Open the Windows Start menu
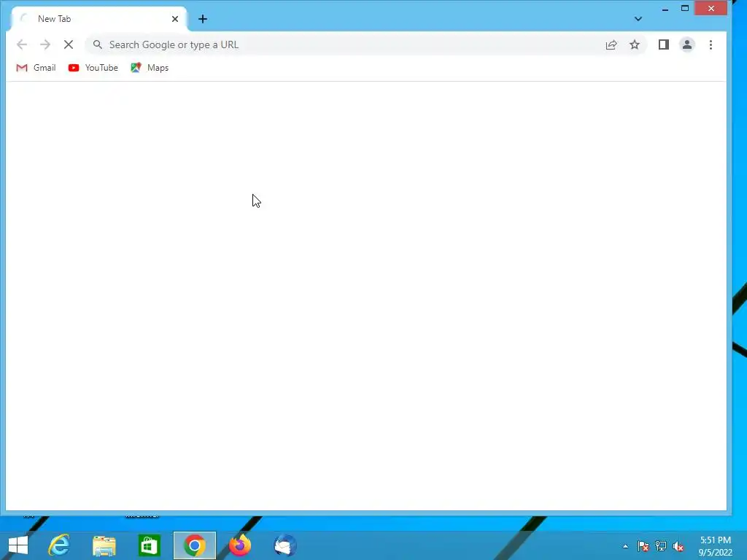 tap(18, 545)
